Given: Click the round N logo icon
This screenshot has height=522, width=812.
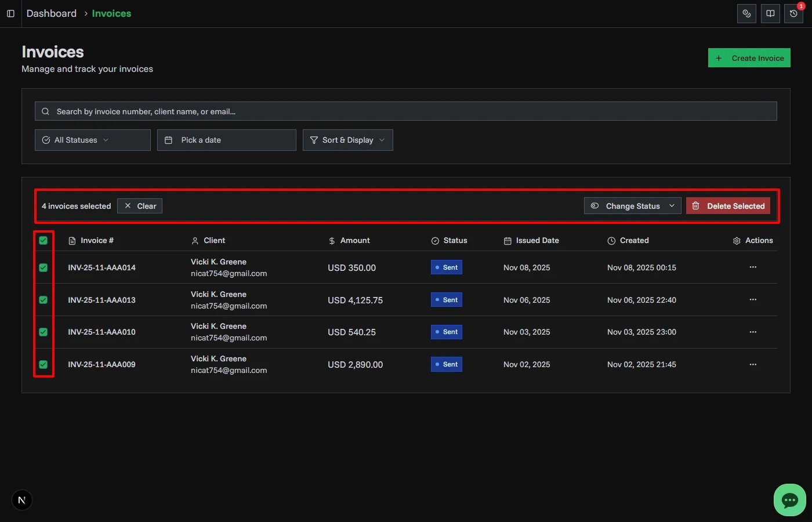Looking at the screenshot, I should pyautogui.click(x=22, y=500).
